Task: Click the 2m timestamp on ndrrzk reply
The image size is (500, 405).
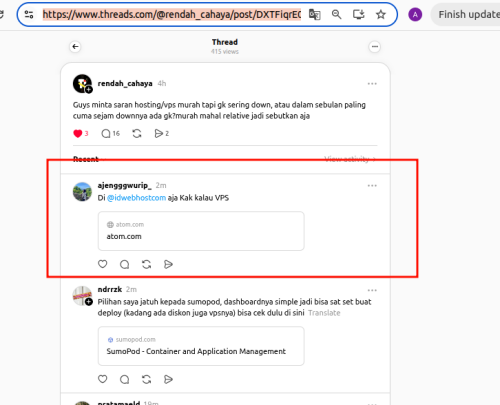Action: click(x=131, y=289)
